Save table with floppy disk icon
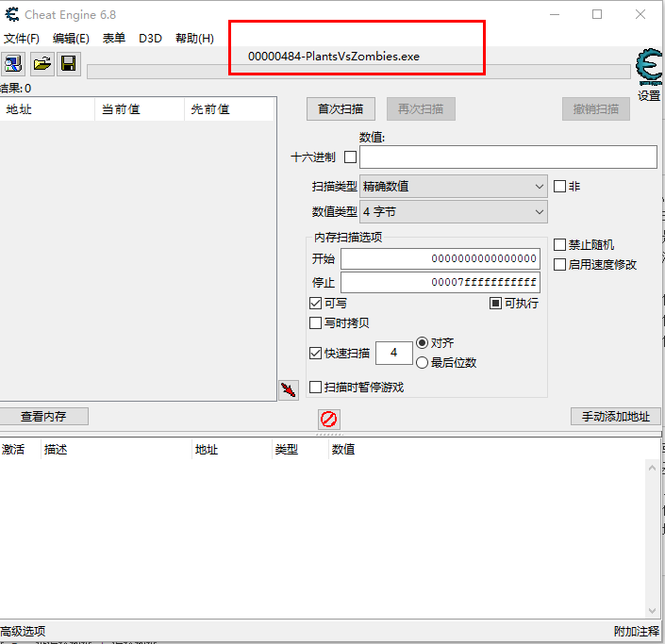Image resolution: width=665 pixels, height=644 pixels. click(69, 64)
